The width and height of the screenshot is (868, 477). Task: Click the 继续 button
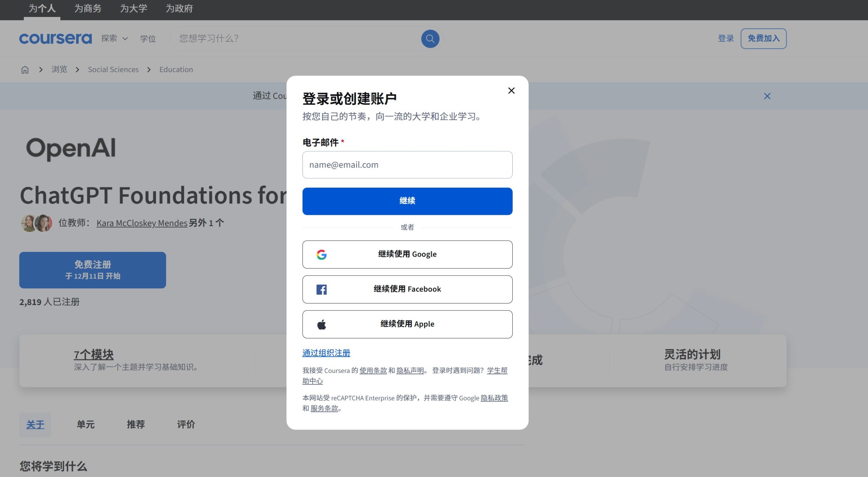pyautogui.click(x=407, y=201)
